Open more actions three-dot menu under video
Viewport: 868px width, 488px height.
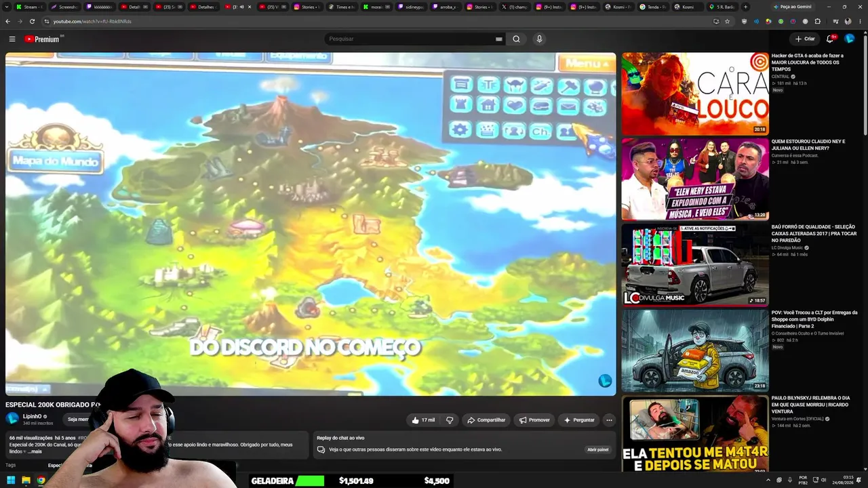(609, 420)
